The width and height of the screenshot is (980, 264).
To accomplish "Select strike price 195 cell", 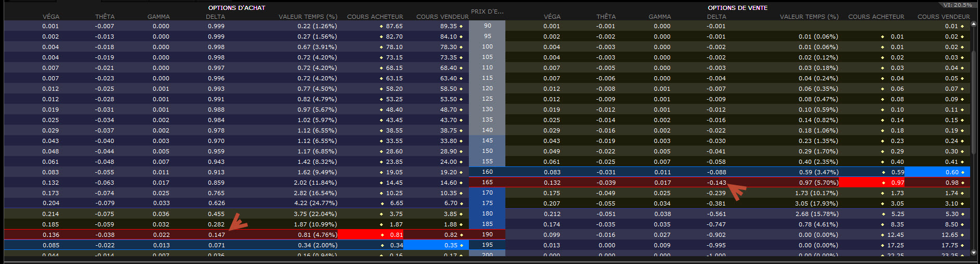I will (487, 245).
